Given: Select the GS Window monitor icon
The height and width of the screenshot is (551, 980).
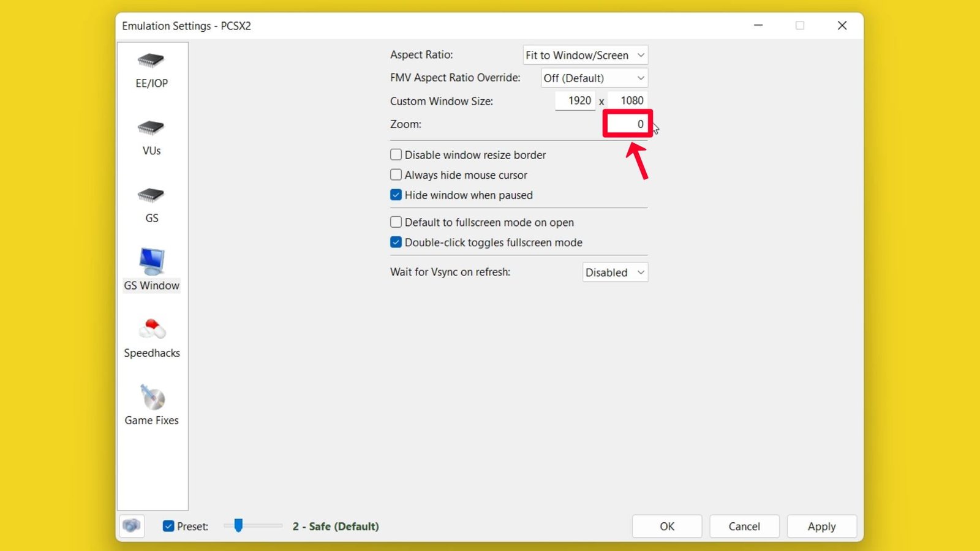Looking at the screenshot, I should (151, 262).
